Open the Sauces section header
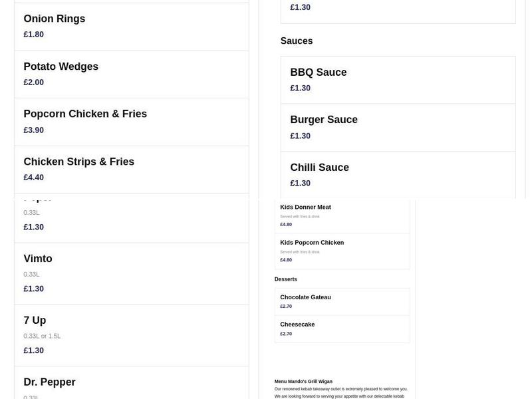Viewport: 532px width, 399px height. [297, 41]
